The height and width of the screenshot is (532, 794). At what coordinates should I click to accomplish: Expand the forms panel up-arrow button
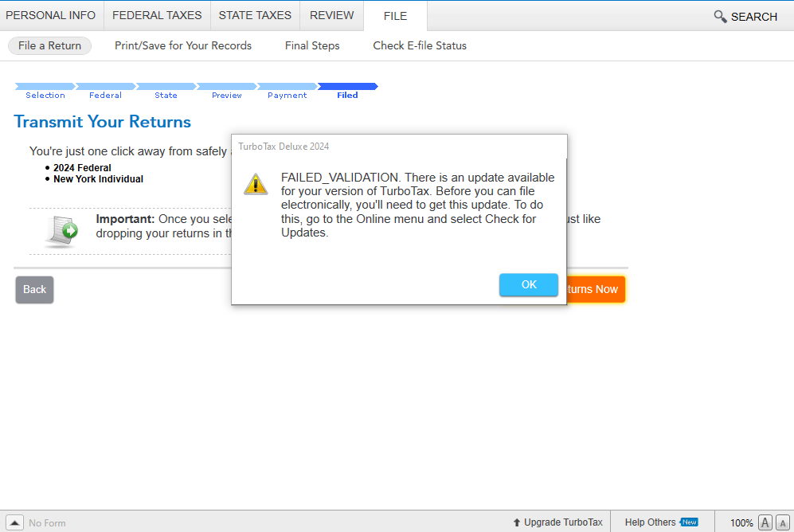coord(14,522)
